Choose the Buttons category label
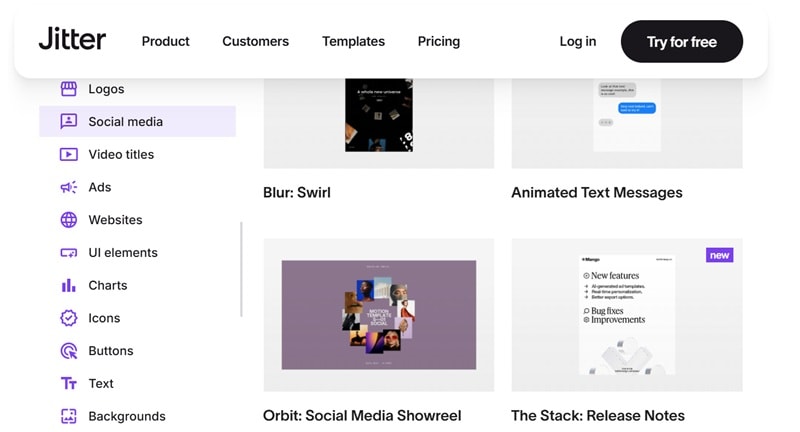Viewport: 800px width, 432px height. [x=111, y=351]
